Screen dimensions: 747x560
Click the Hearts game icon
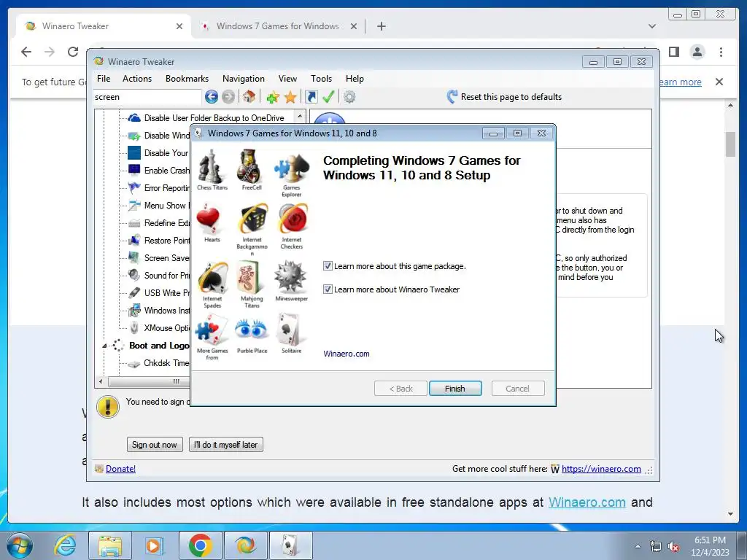click(208, 219)
